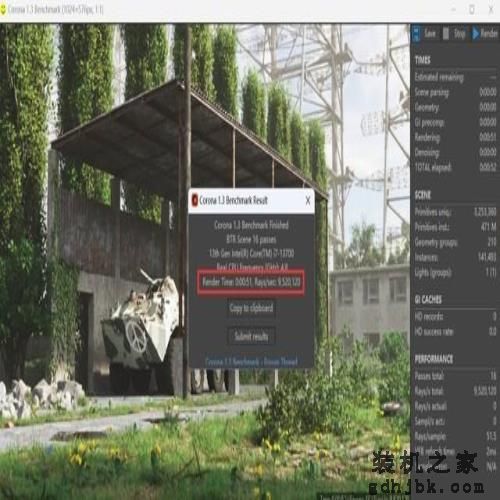Click the Stop square icon
Screen dimensions: 500x500
446,34
